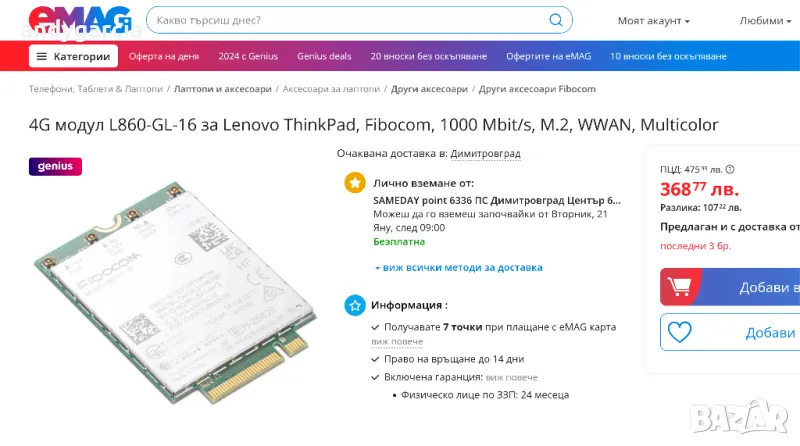The image size is (800, 446).
Task: Click the genius badge
Action: pyautogui.click(x=55, y=166)
